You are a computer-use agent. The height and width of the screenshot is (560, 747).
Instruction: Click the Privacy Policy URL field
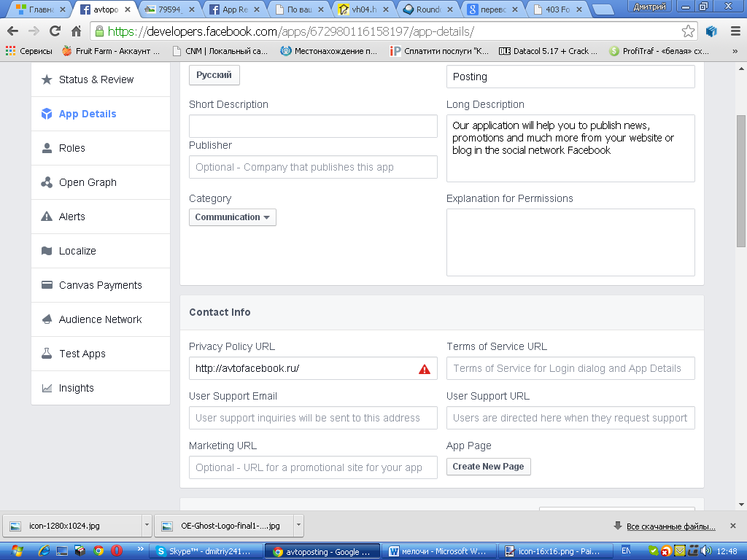pos(313,368)
